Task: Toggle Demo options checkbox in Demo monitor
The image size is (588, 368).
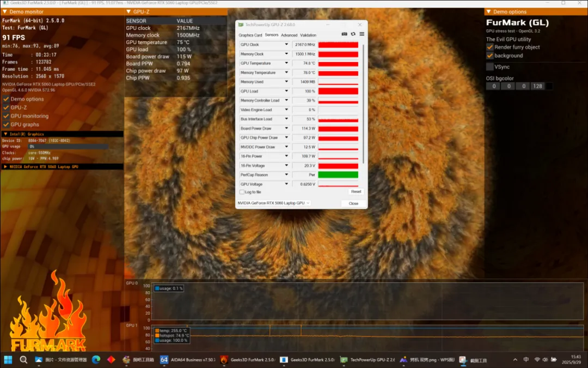Action: point(6,99)
